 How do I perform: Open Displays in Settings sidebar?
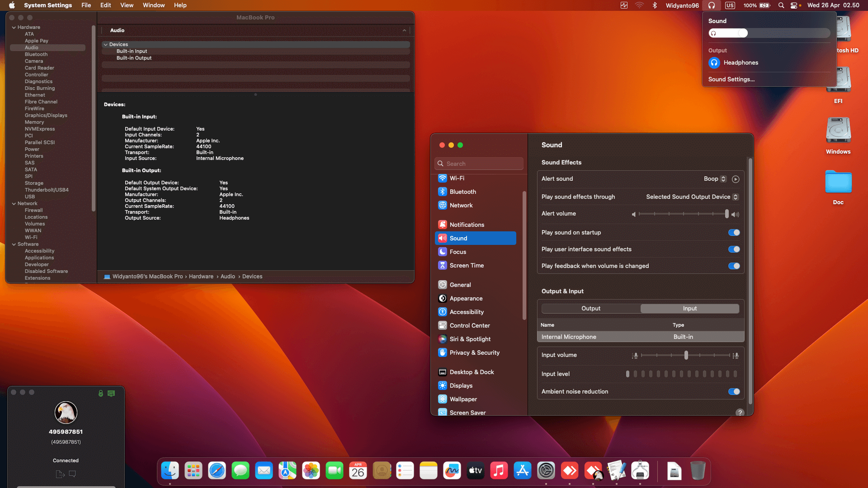tap(476, 386)
